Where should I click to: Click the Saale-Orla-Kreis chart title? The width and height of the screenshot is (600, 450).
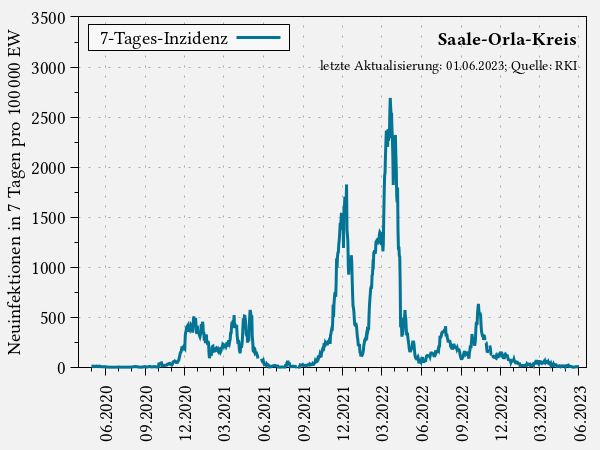506,40
